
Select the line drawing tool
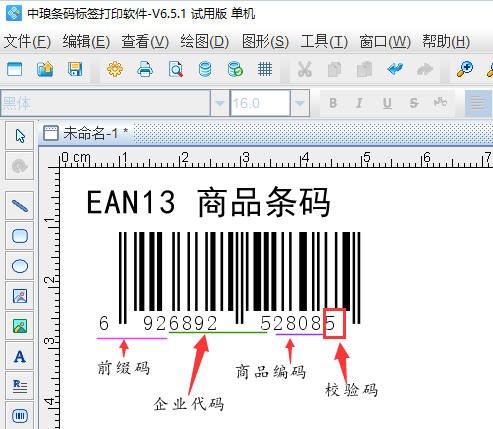(20, 206)
